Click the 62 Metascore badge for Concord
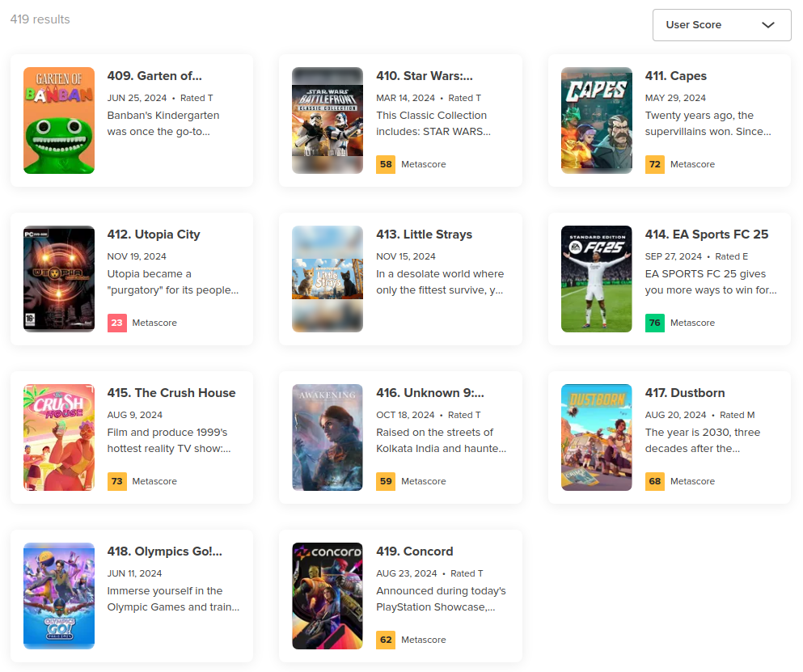The width and height of the screenshot is (803, 672). (x=386, y=640)
